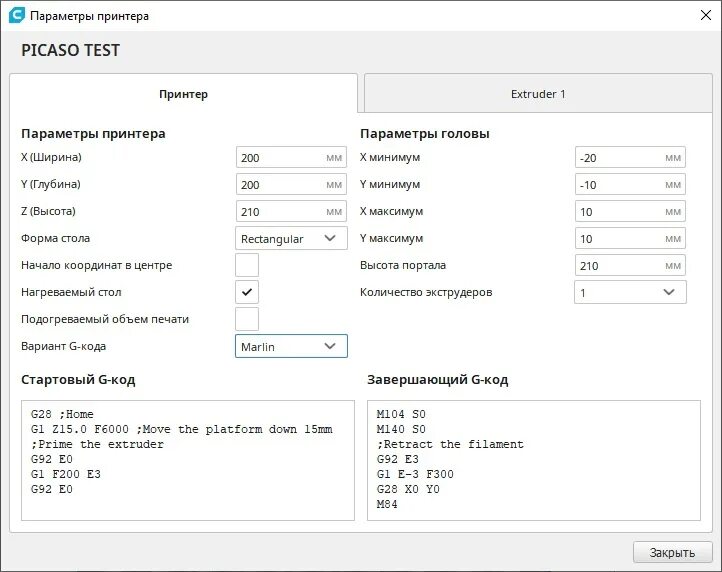Click the Высота портала input field
Viewport: 722px width, 572px height.
tap(630, 265)
